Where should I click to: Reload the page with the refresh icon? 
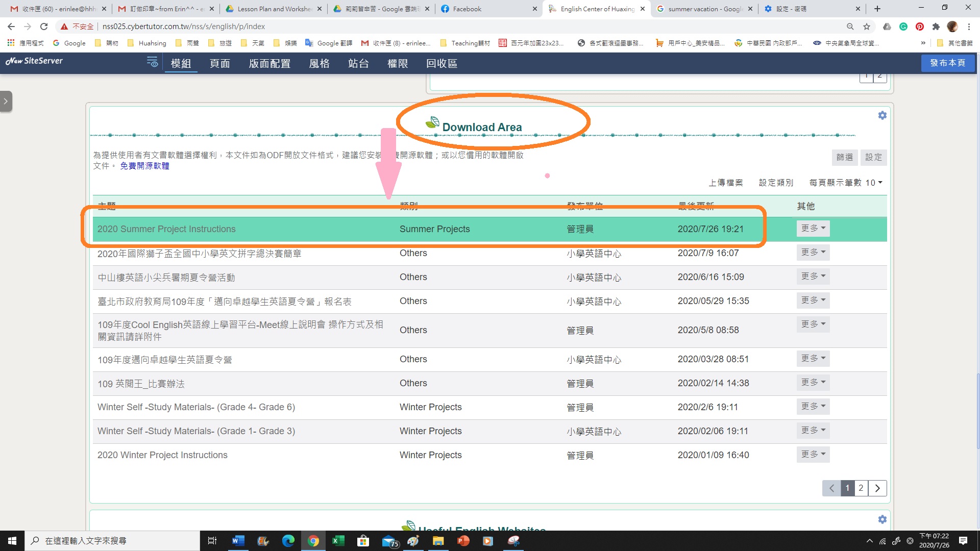[x=44, y=27]
